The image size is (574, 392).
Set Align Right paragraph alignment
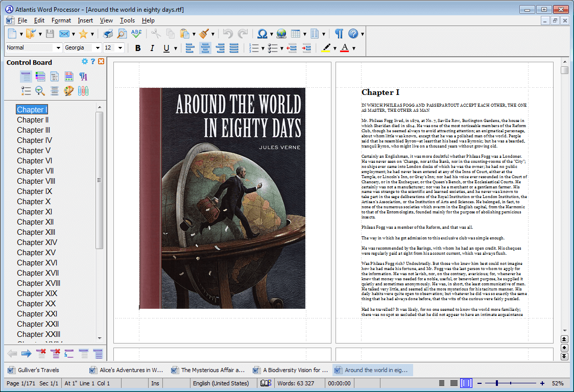click(x=220, y=48)
